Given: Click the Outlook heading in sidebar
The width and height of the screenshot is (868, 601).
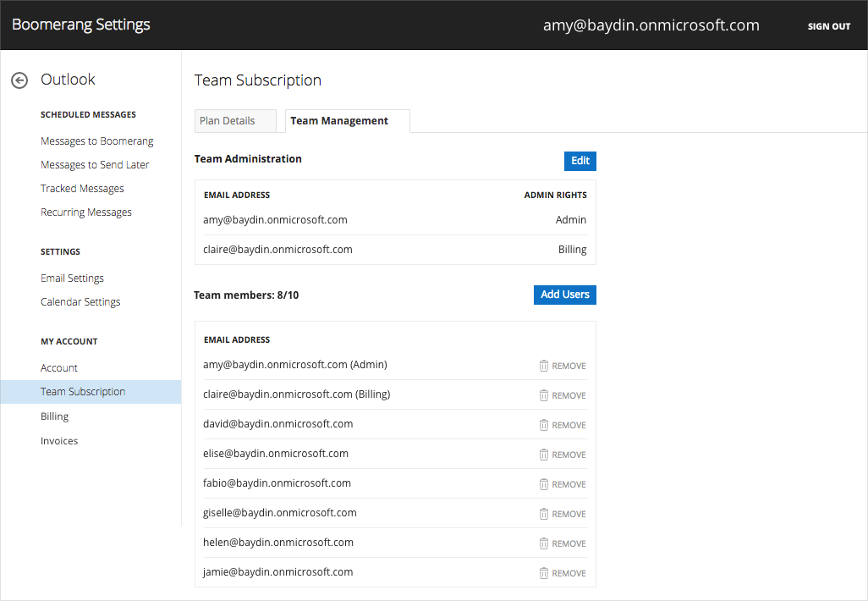Looking at the screenshot, I should (x=68, y=80).
